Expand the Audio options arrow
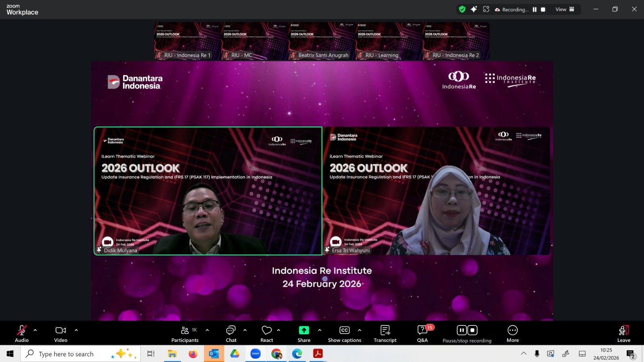The image size is (644, 362). click(x=35, y=330)
